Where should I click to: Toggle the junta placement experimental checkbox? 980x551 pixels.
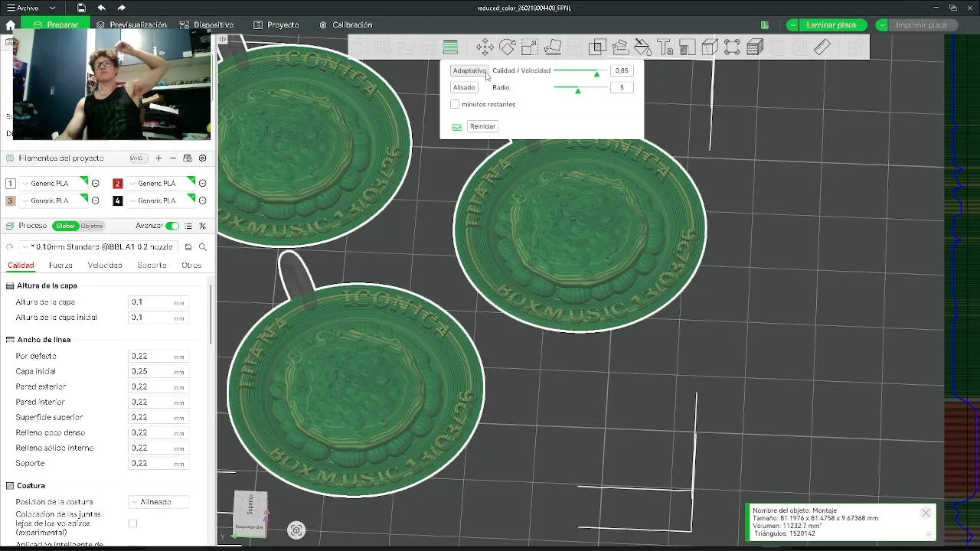(132, 523)
